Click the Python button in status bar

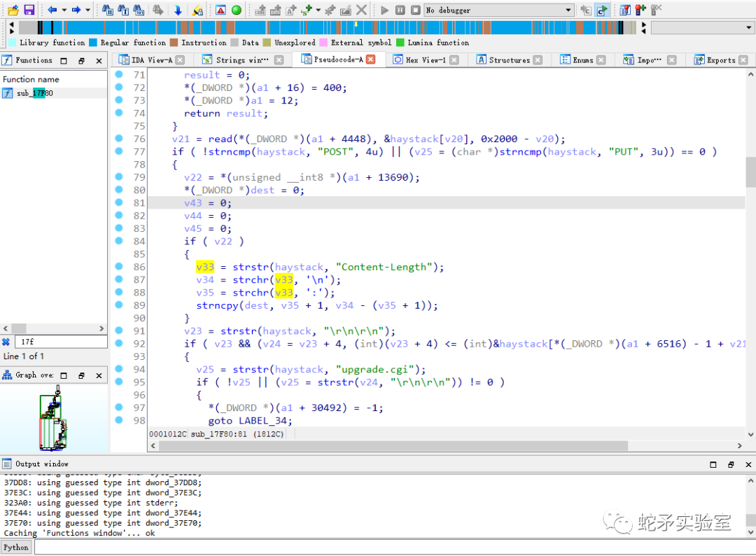(x=16, y=547)
